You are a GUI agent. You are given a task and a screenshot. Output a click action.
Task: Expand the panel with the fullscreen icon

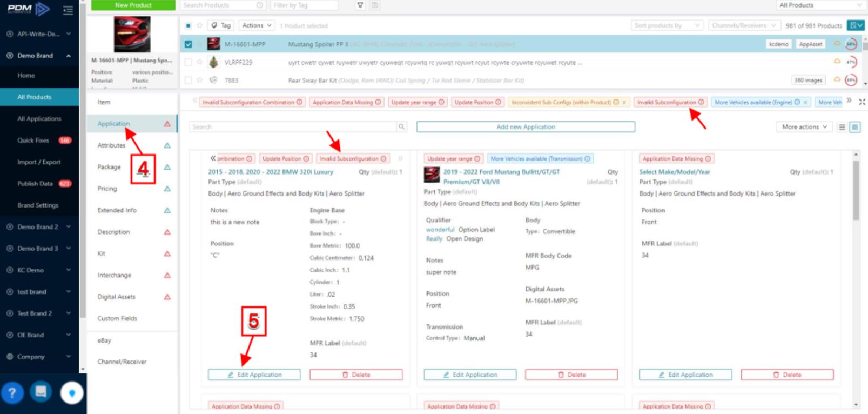[x=862, y=102]
